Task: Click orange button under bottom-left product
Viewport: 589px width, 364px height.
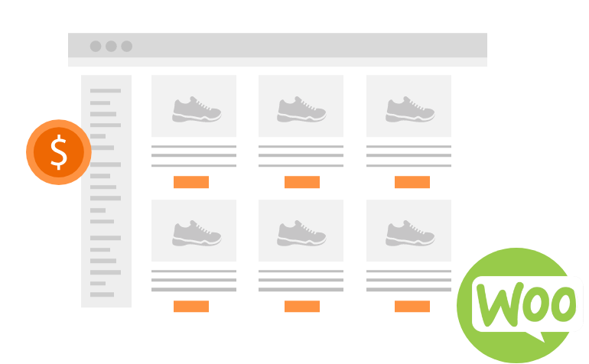Action: coord(191,307)
